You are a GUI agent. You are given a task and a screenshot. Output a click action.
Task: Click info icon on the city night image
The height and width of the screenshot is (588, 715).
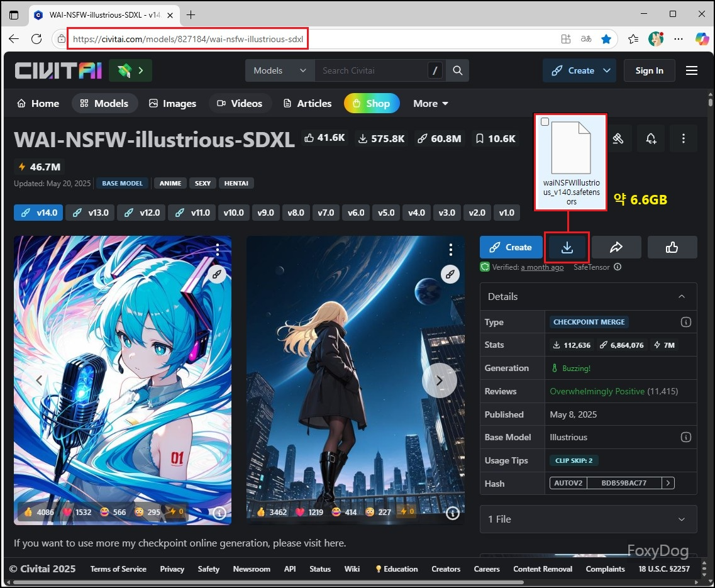tap(452, 513)
